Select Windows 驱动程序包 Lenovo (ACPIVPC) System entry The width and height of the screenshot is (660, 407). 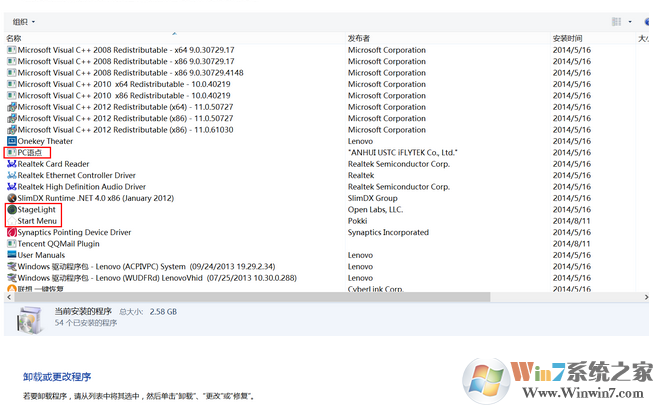tap(146, 266)
